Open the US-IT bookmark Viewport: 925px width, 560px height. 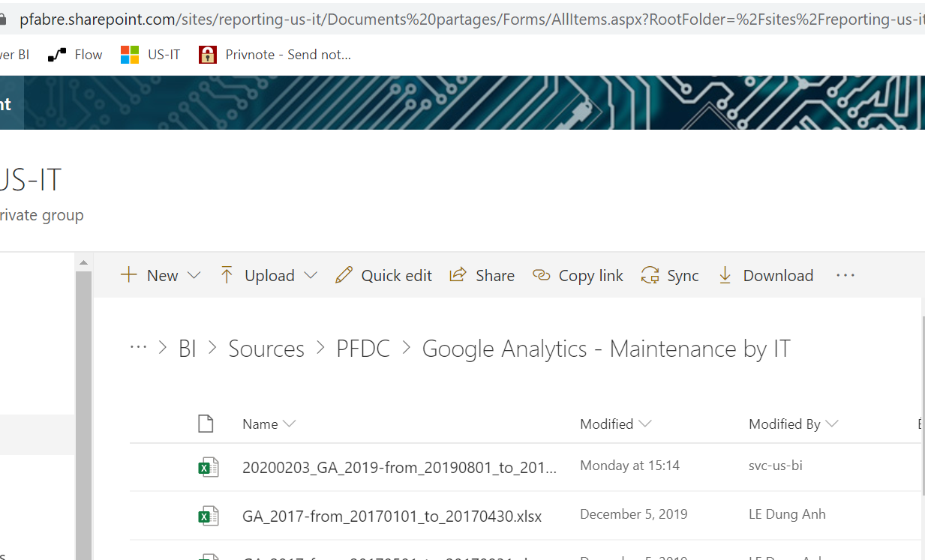pos(151,55)
